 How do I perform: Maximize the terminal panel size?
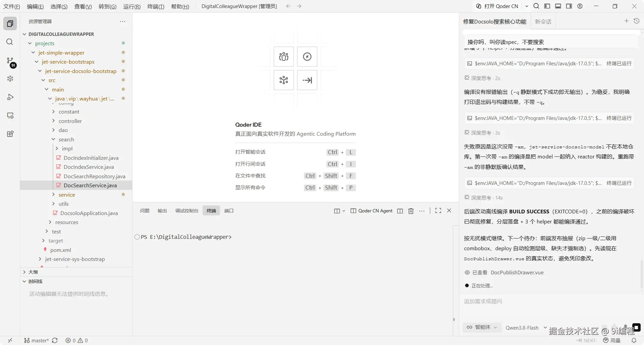[x=438, y=211]
